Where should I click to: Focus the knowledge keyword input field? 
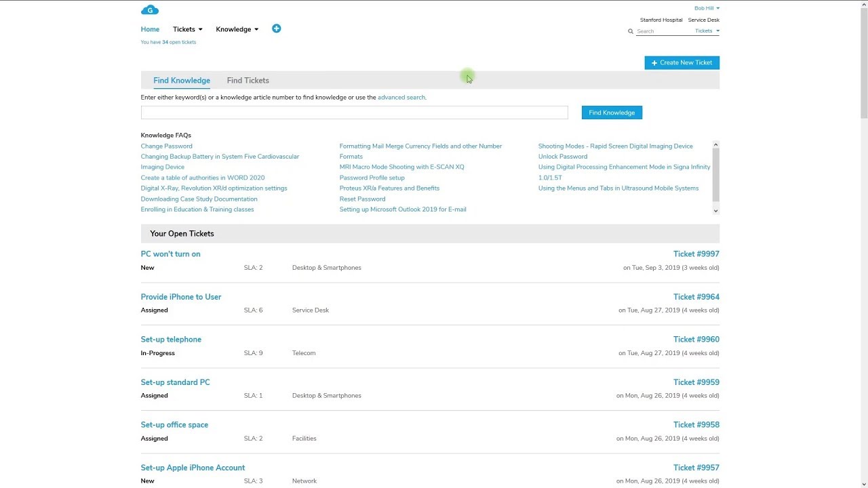[354, 113]
